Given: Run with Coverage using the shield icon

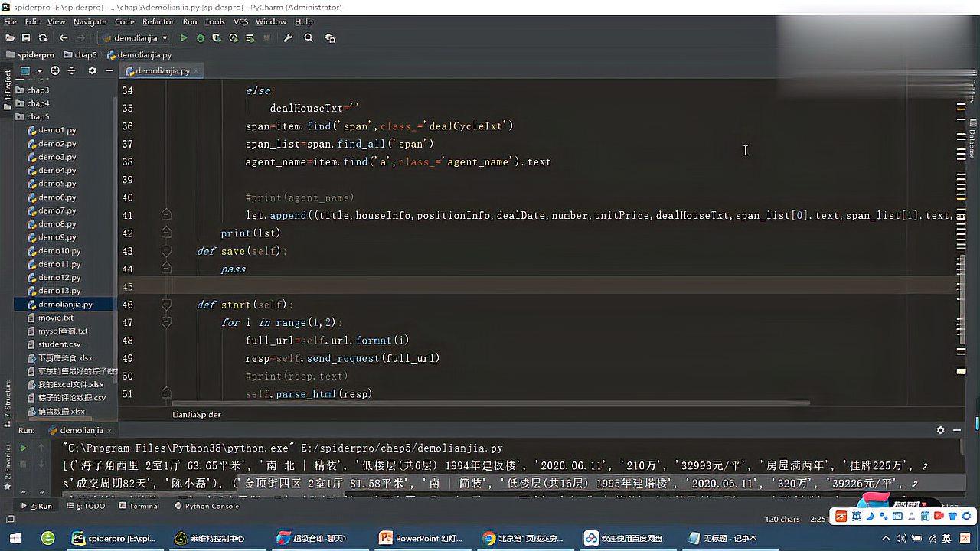Looking at the screenshot, I should pos(216,37).
